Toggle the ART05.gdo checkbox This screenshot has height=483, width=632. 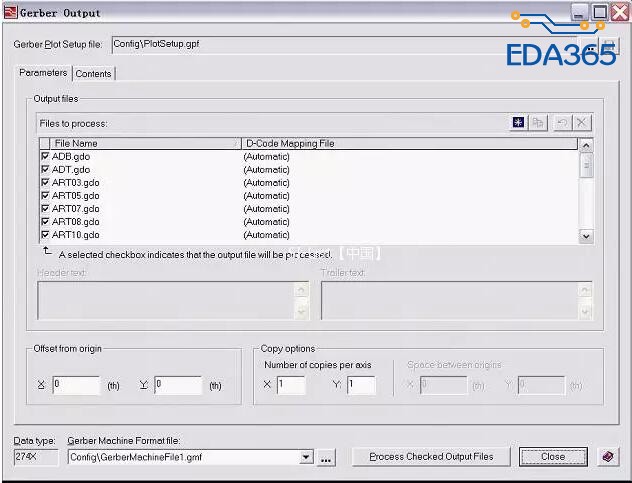45,195
